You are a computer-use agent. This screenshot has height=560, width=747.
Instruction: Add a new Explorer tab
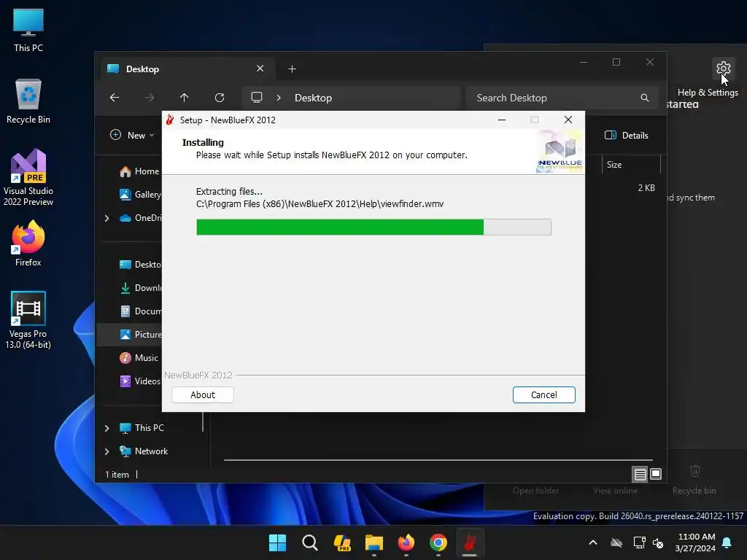click(292, 69)
